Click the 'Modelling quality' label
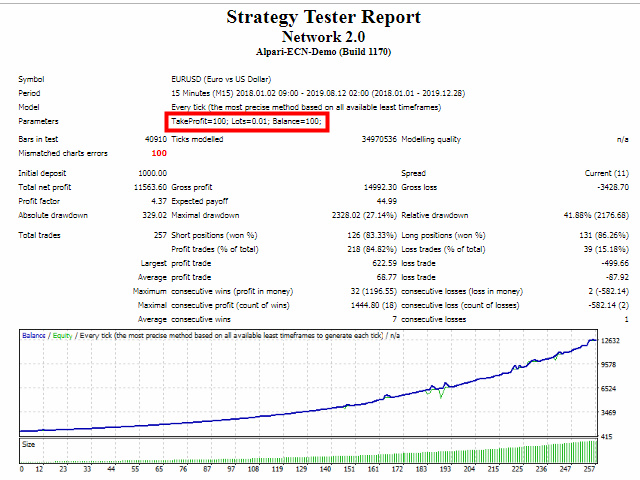 pos(431,139)
